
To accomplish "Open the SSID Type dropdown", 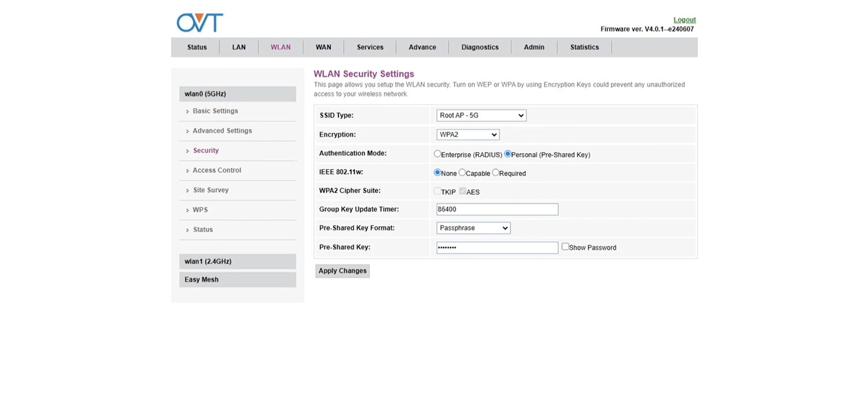I will 481,116.
